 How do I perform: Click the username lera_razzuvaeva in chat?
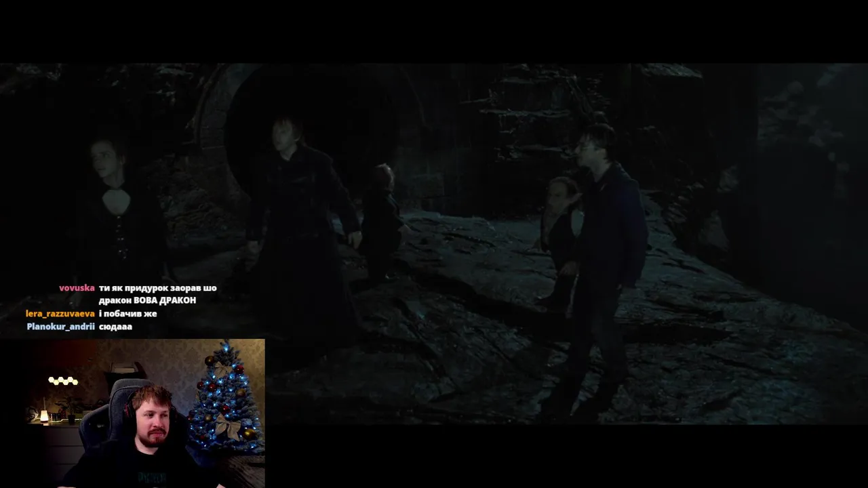tap(60, 314)
